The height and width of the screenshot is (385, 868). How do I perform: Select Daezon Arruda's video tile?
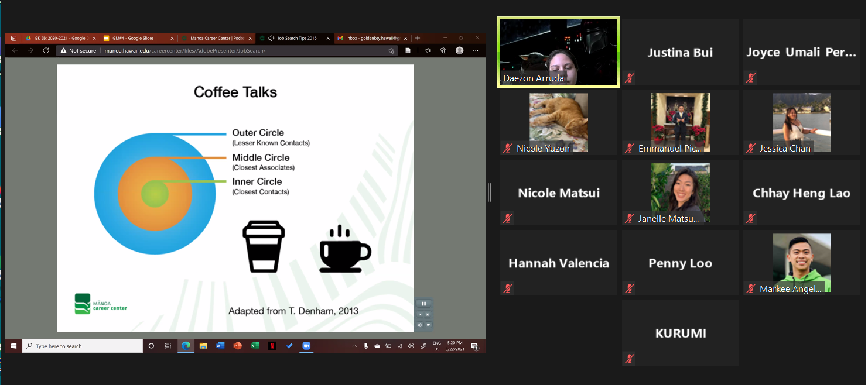coord(558,52)
